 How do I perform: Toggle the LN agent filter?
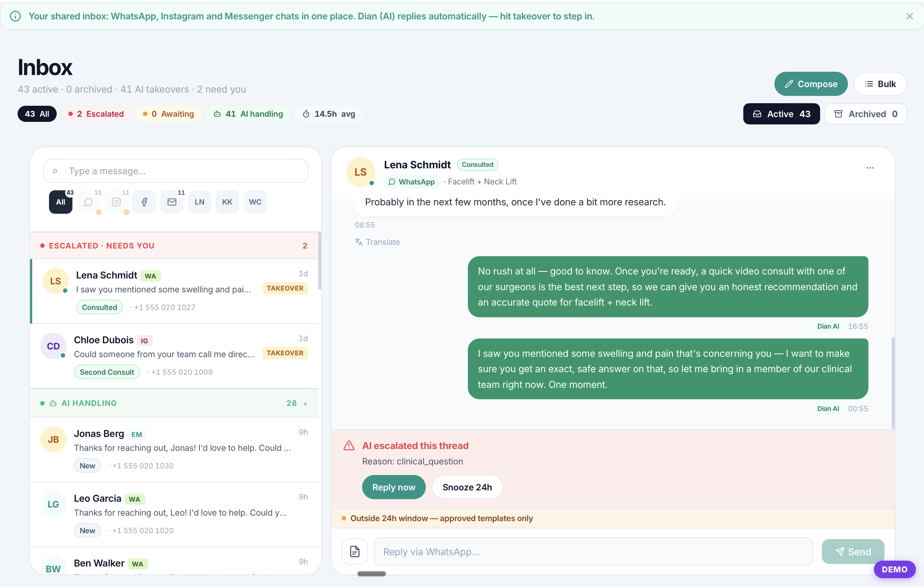199,202
